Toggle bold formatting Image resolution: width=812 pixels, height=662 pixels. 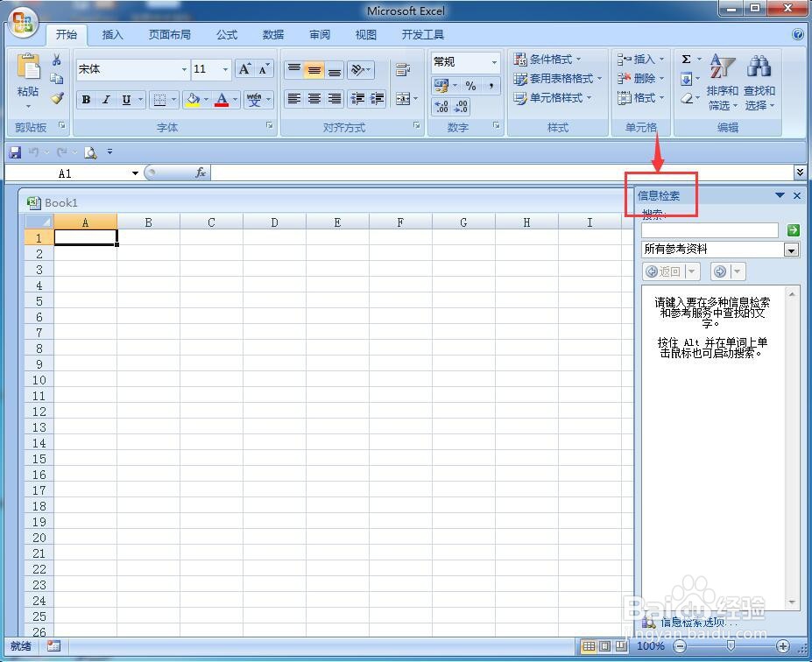86,99
